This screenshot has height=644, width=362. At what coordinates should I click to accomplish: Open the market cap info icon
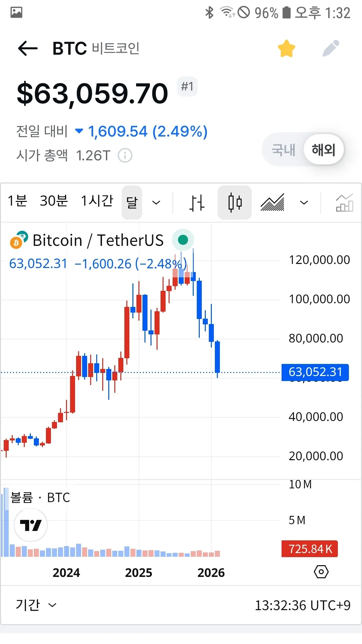(x=125, y=156)
